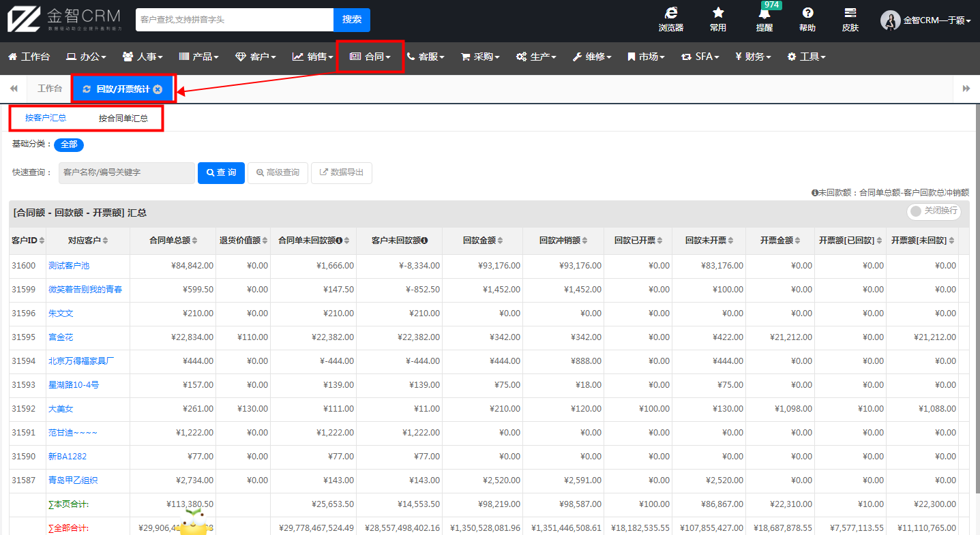Viewport: 980px width, 535px height.
Task: Open the 维修 menu
Action: click(x=591, y=57)
